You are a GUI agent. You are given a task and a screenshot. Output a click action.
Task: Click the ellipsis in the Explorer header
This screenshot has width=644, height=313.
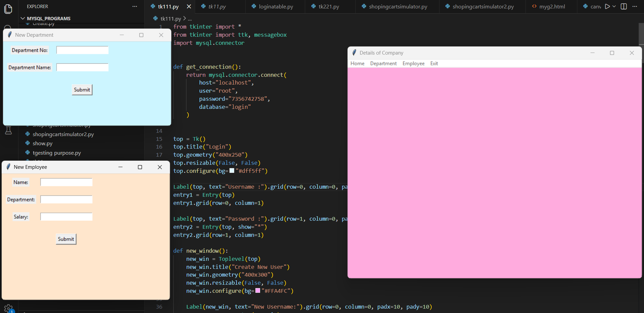pyautogui.click(x=135, y=6)
